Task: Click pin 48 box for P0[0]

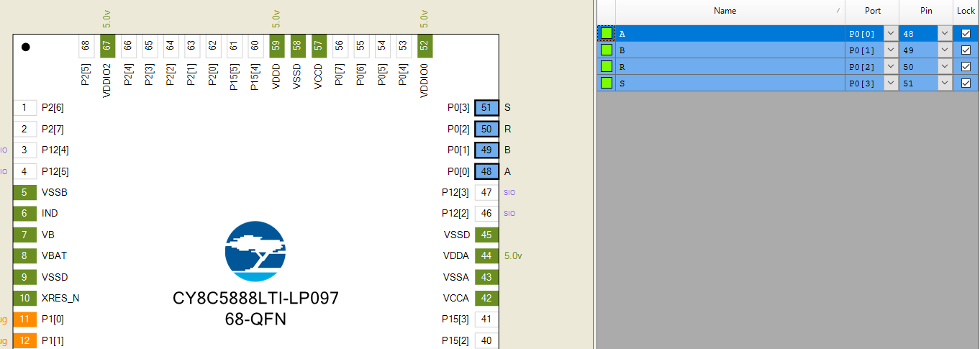Action: click(x=486, y=171)
